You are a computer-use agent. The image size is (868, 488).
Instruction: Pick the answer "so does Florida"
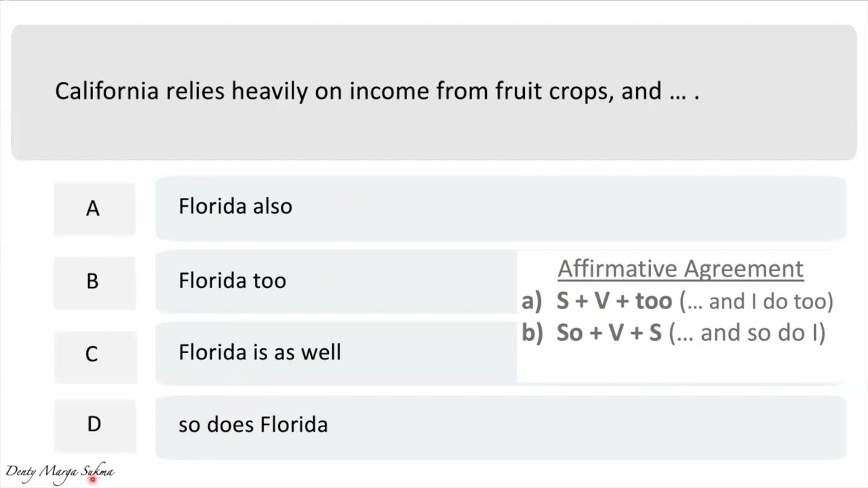click(253, 425)
